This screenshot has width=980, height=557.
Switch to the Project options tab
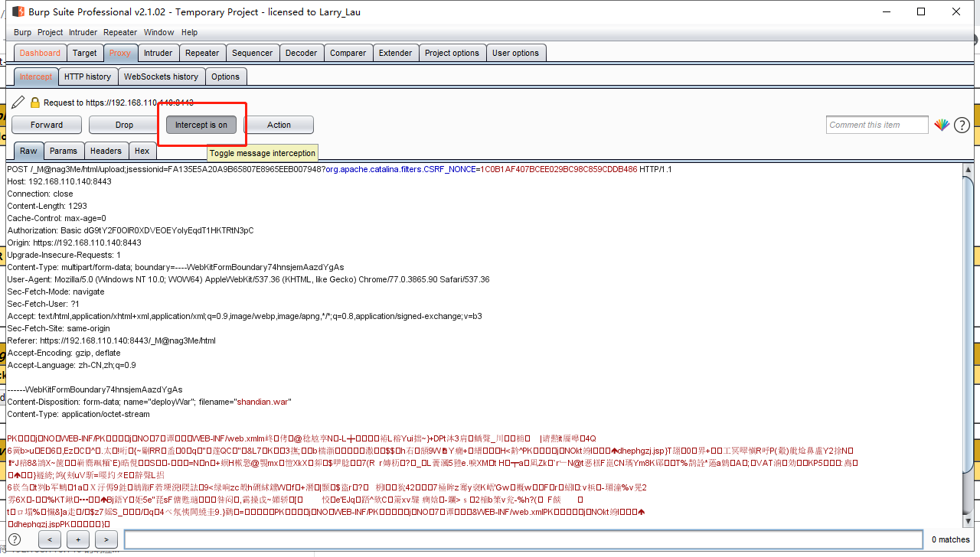(452, 53)
